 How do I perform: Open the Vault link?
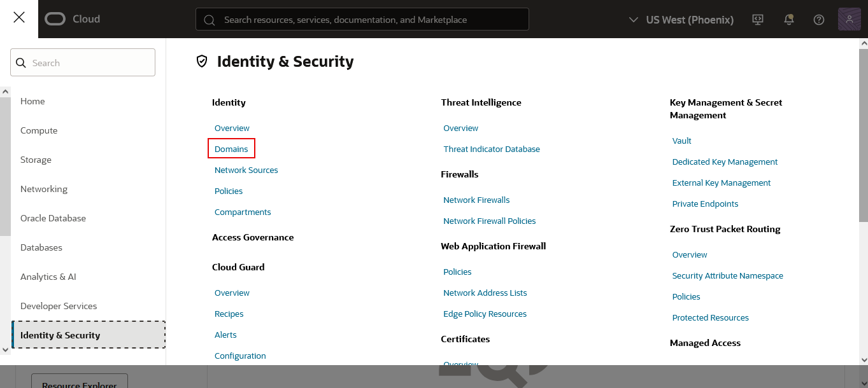click(681, 141)
